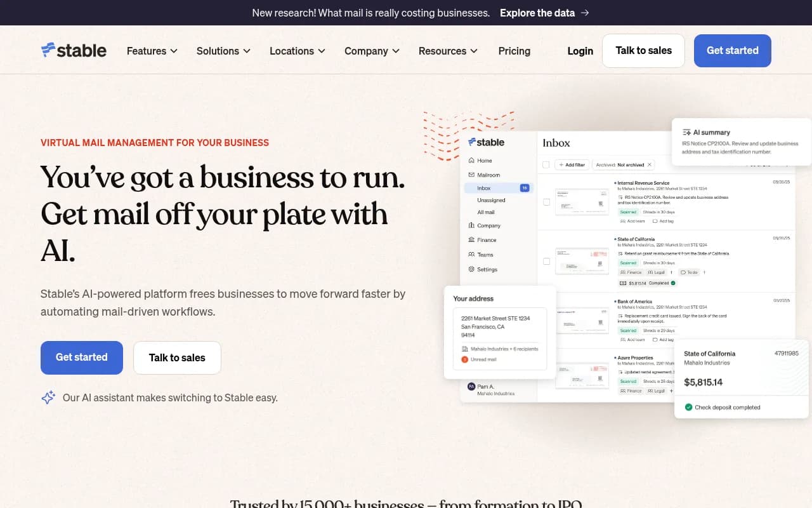Image resolution: width=812 pixels, height=508 pixels.
Task: Select Inbox in the preview sidebar
Action: point(499,188)
